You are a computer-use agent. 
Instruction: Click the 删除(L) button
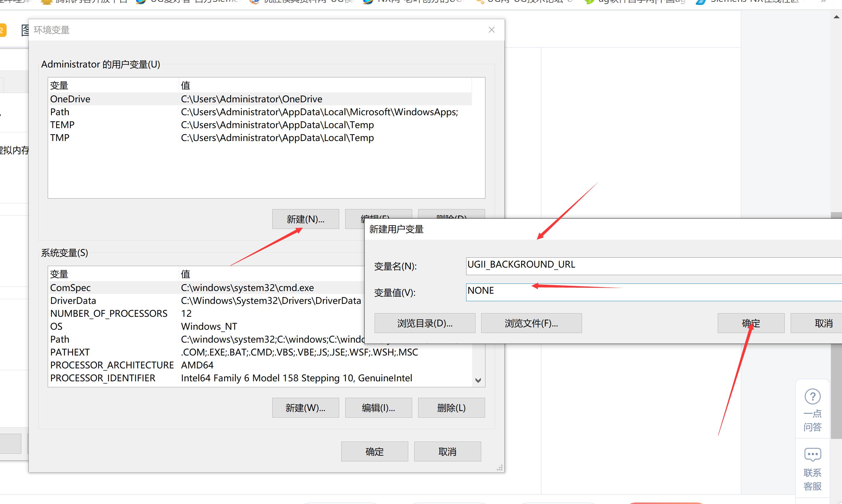[451, 407]
